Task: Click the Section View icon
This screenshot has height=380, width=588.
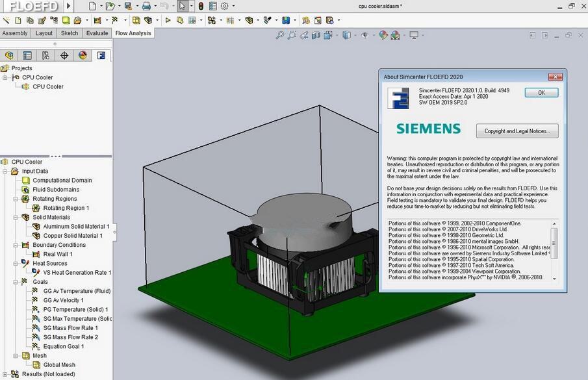Action: [316, 35]
